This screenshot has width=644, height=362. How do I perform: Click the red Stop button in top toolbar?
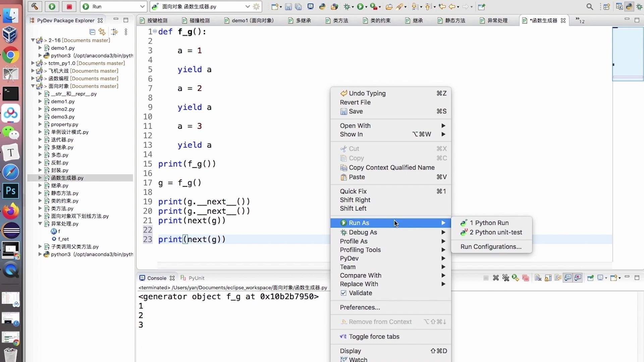tap(69, 6)
